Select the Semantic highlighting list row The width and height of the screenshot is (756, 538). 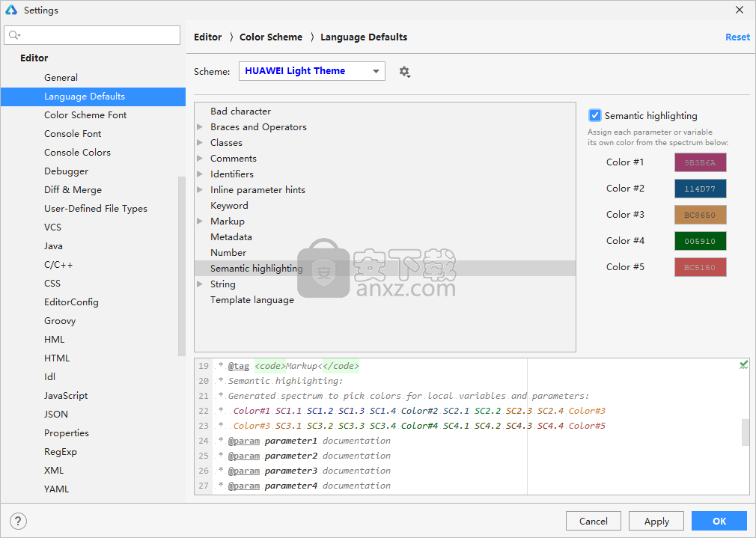pos(385,269)
